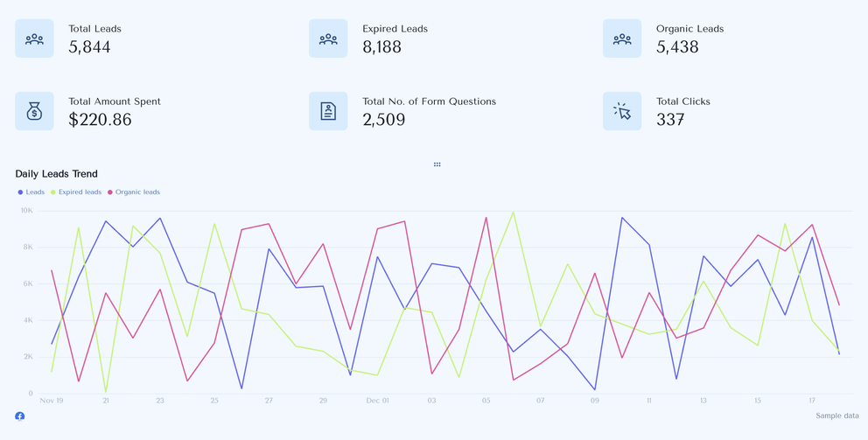This screenshot has width=868, height=440.
Task: Toggle the Leads series in the legend
Action: click(31, 192)
